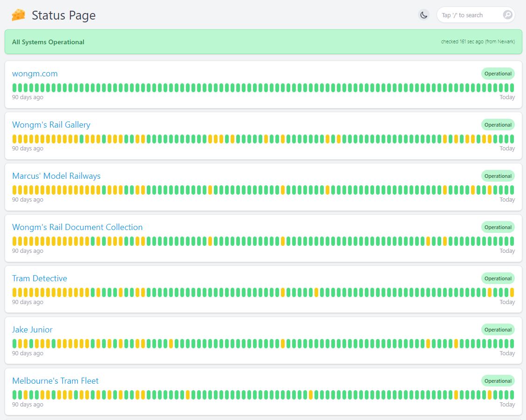This screenshot has width=526, height=420.
Task: Click Operational badge for wongm.com
Action: (498, 74)
